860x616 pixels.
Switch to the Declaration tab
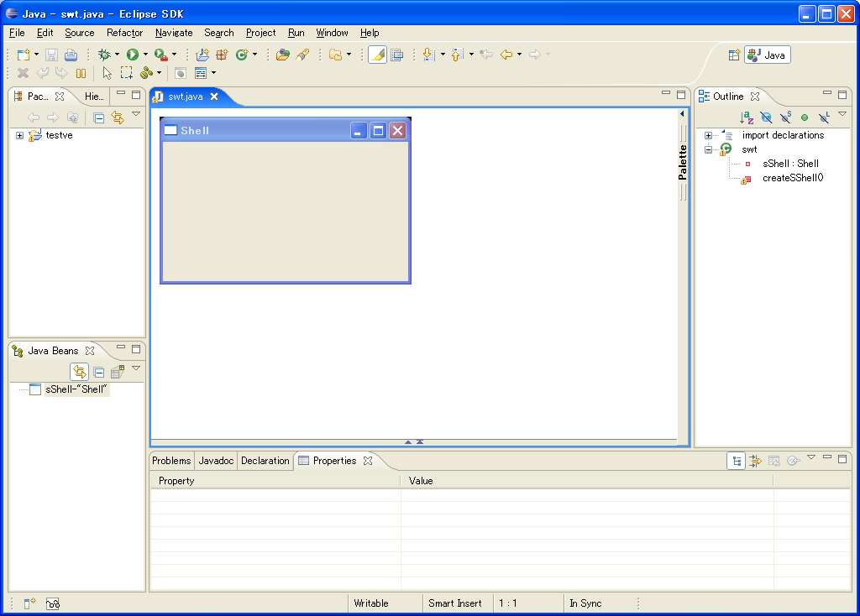[265, 461]
